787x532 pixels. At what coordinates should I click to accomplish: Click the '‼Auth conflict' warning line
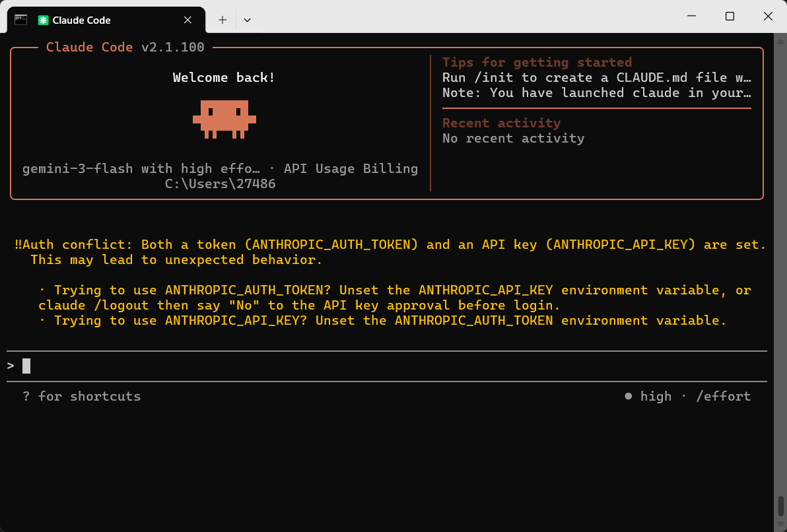[x=390, y=244]
